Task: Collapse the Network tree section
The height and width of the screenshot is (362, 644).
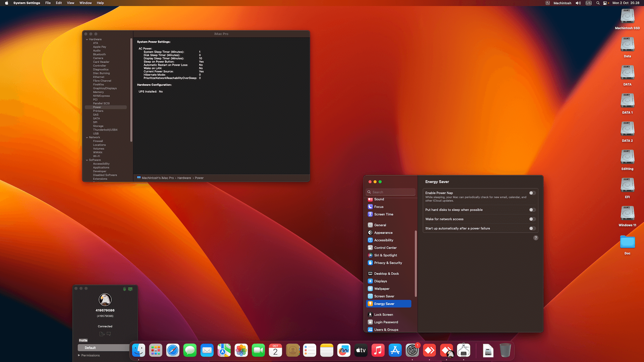Action: [87, 137]
